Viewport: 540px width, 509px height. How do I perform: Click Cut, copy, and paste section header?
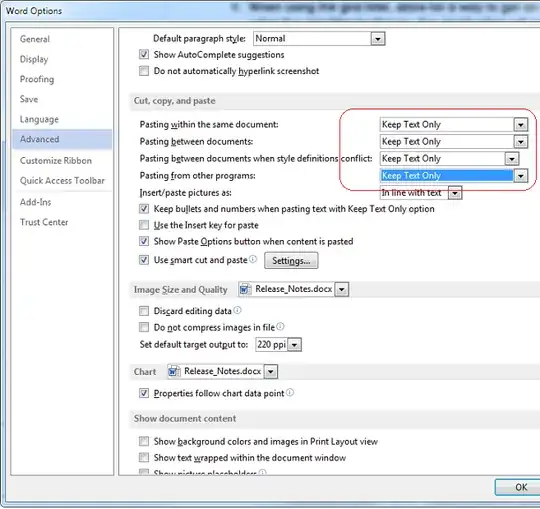pyautogui.click(x=175, y=101)
